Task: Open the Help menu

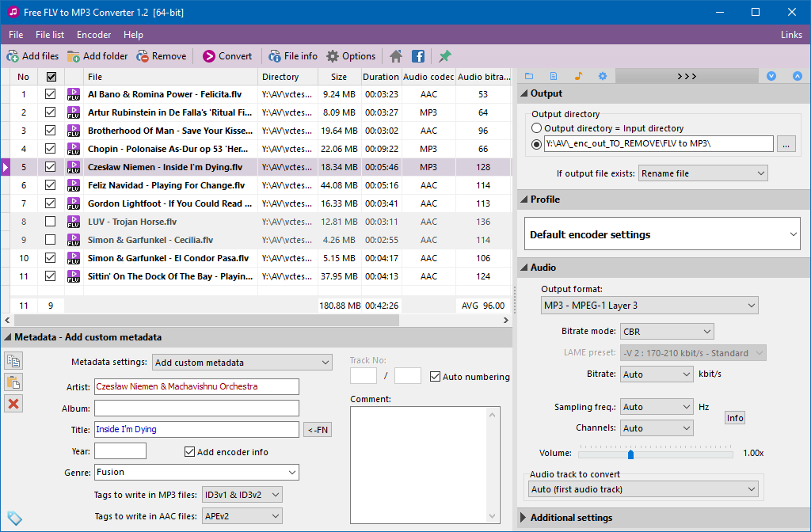Action: pos(133,35)
